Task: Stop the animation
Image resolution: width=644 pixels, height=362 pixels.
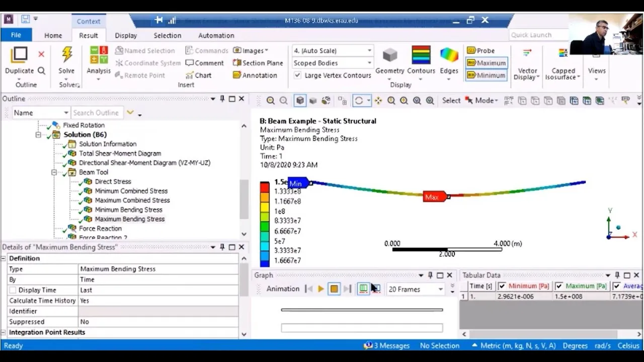Action: click(334, 289)
